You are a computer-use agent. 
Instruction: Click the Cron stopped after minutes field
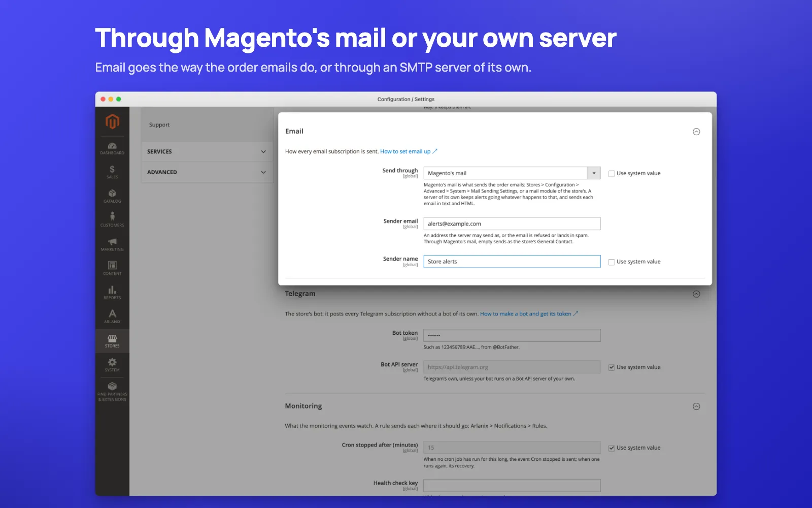click(x=512, y=448)
